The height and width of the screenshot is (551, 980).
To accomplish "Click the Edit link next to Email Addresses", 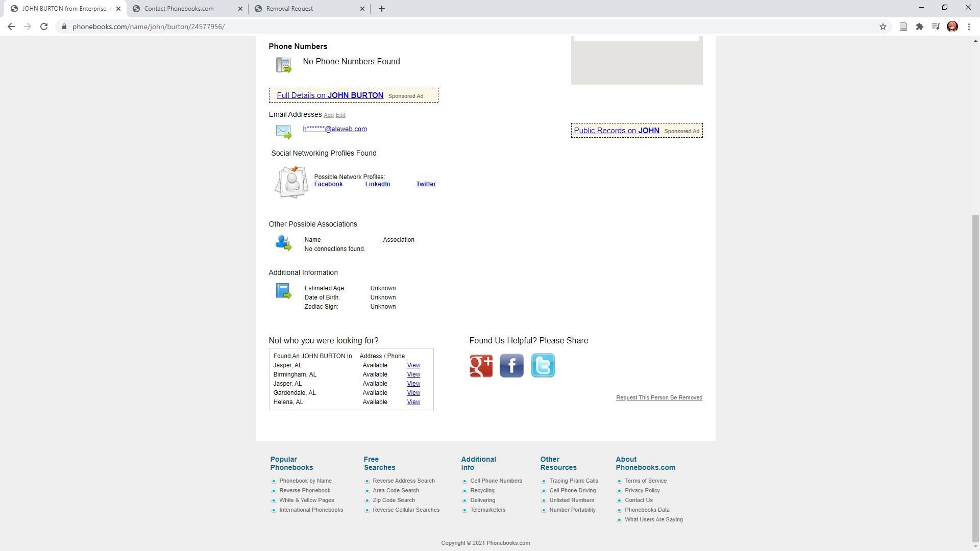I will tap(340, 115).
